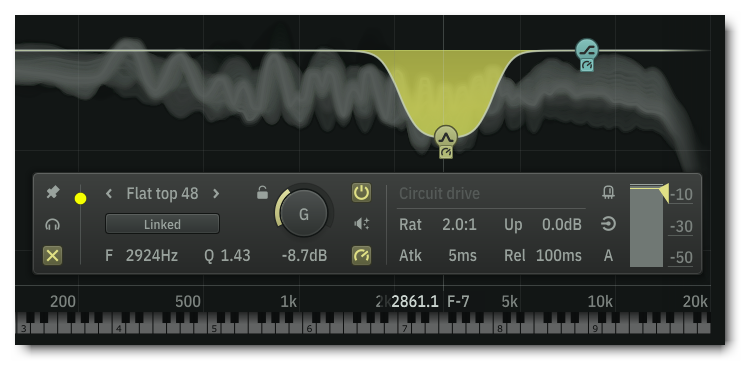Click the Linked stereo mode button
Screen dimensions: 752x372
point(162,224)
